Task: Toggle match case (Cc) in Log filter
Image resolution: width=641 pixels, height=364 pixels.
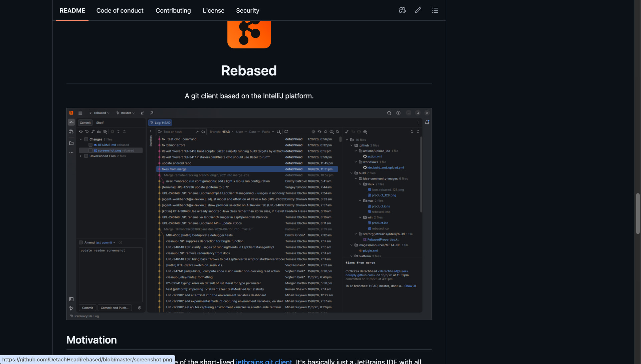Action: point(203,132)
